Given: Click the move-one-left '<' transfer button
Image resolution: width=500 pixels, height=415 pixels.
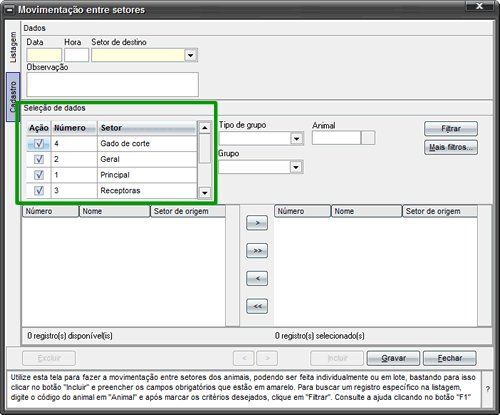Looking at the screenshot, I should click(257, 278).
